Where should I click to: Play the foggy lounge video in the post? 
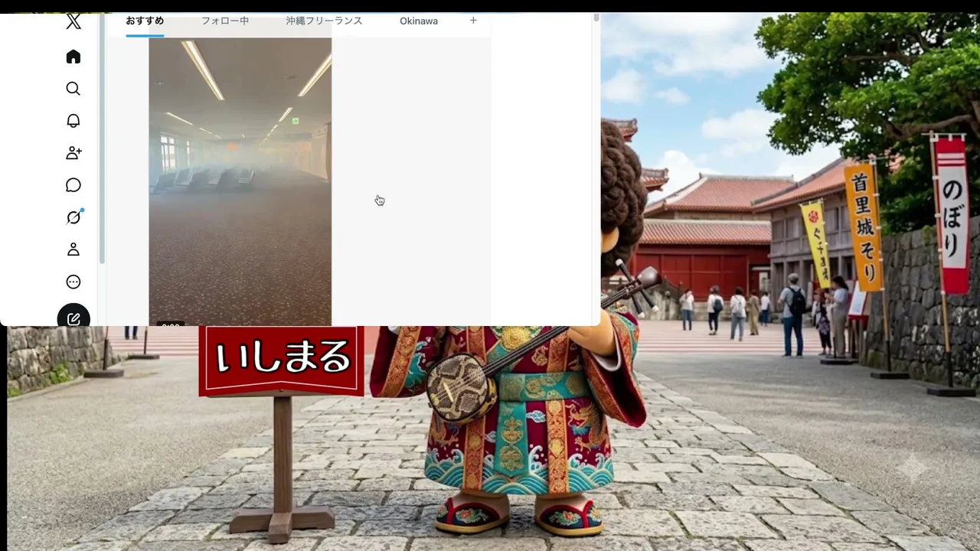240,182
